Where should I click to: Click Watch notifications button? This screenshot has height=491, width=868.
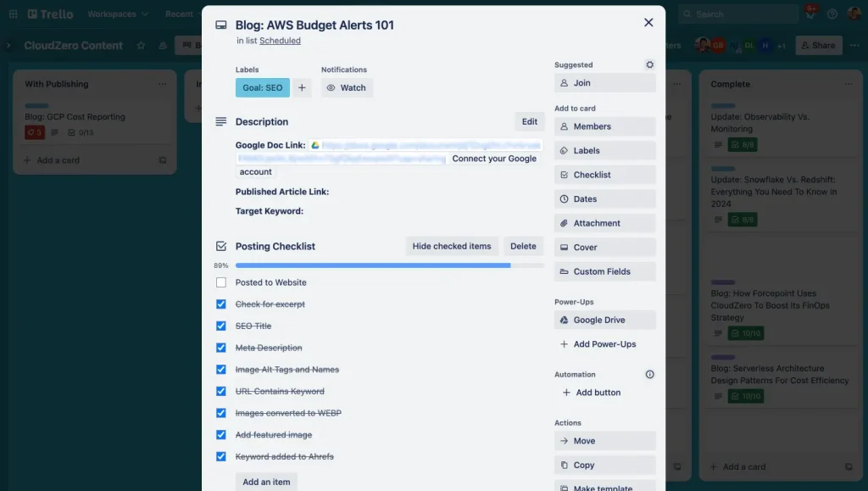(x=347, y=87)
